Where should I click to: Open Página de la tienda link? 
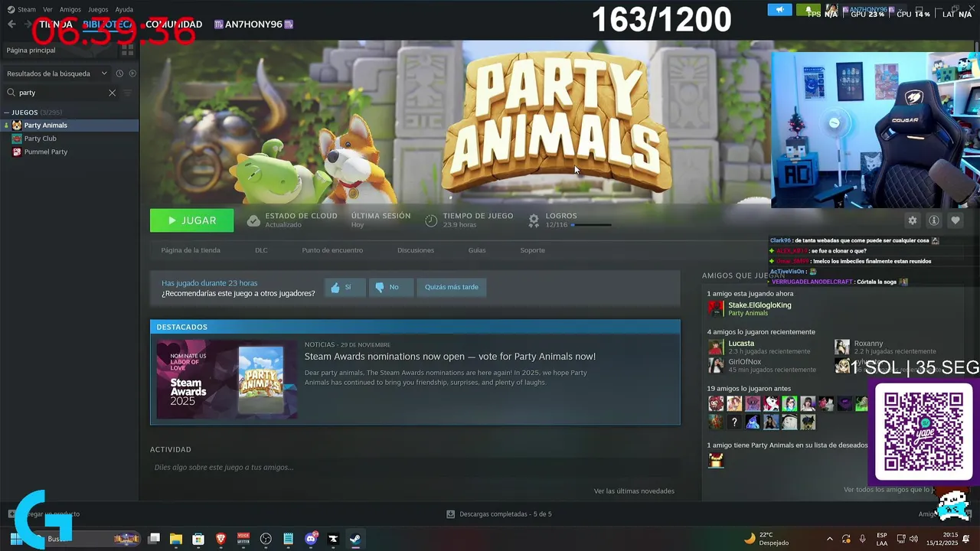click(x=191, y=250)
